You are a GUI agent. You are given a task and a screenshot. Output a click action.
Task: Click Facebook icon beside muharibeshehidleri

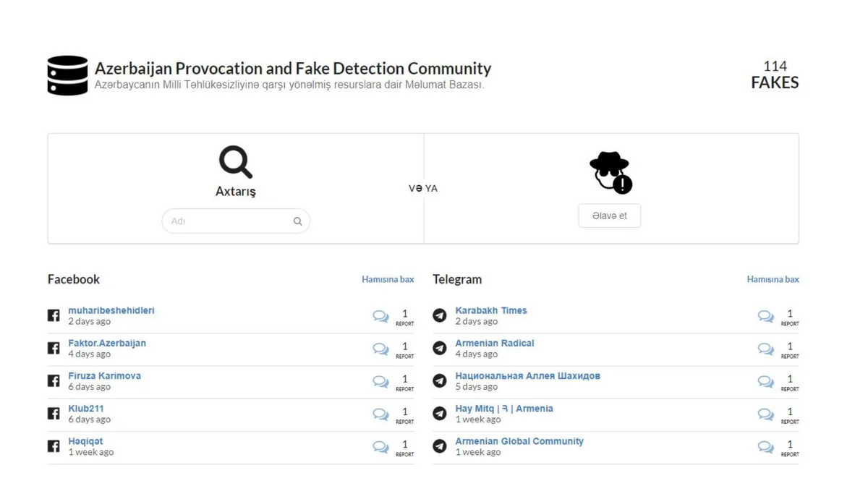click(x=54, y=315)
